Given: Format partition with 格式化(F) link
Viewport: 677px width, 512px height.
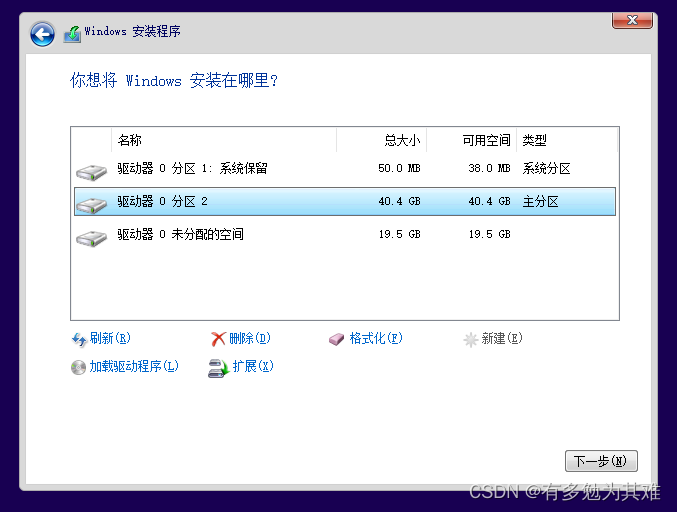Looking at the screenshot, I should 376,338.
